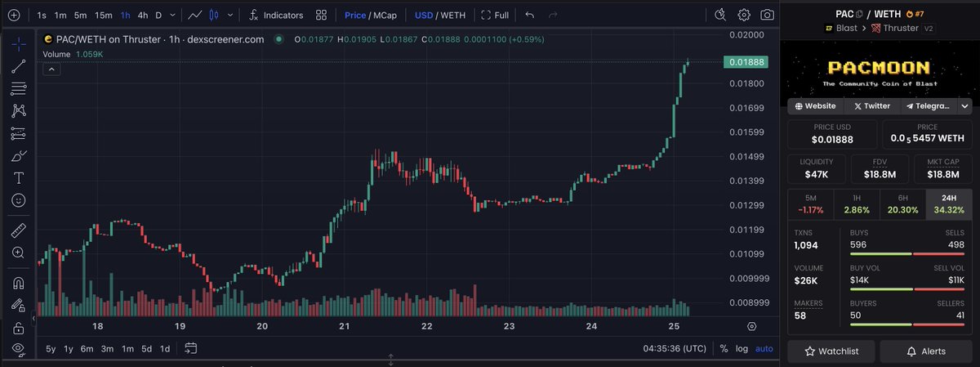980x367 pixels.
Task: Switch quote currency to USD
Action: [x=424, y=15]
